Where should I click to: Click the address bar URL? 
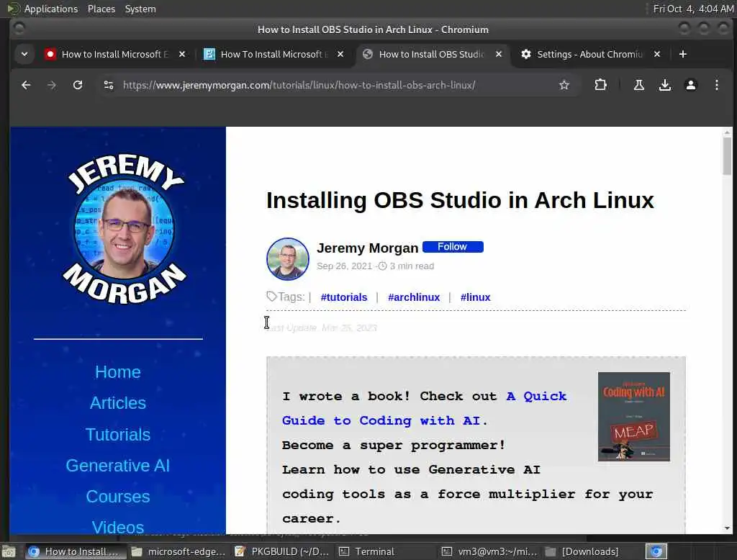pos(299,85)
